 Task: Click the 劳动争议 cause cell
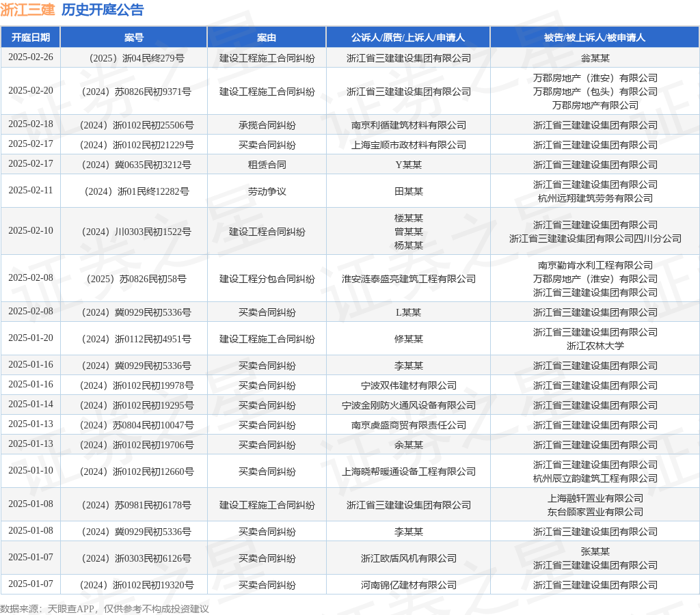(x=267, y=191)
